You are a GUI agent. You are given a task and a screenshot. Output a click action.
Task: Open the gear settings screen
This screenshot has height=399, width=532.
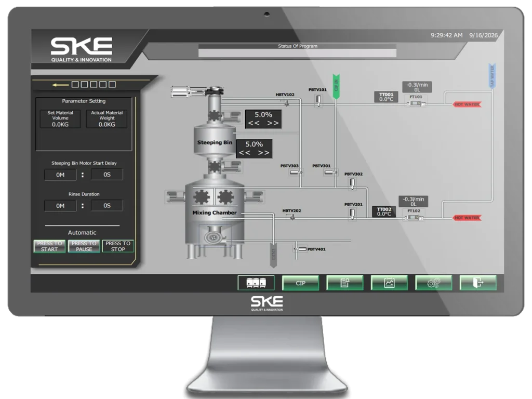pyautogui.click(x=434, y=283)
